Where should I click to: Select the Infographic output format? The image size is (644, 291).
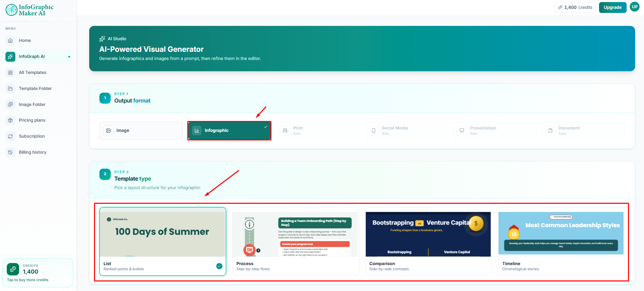point(229,131)
